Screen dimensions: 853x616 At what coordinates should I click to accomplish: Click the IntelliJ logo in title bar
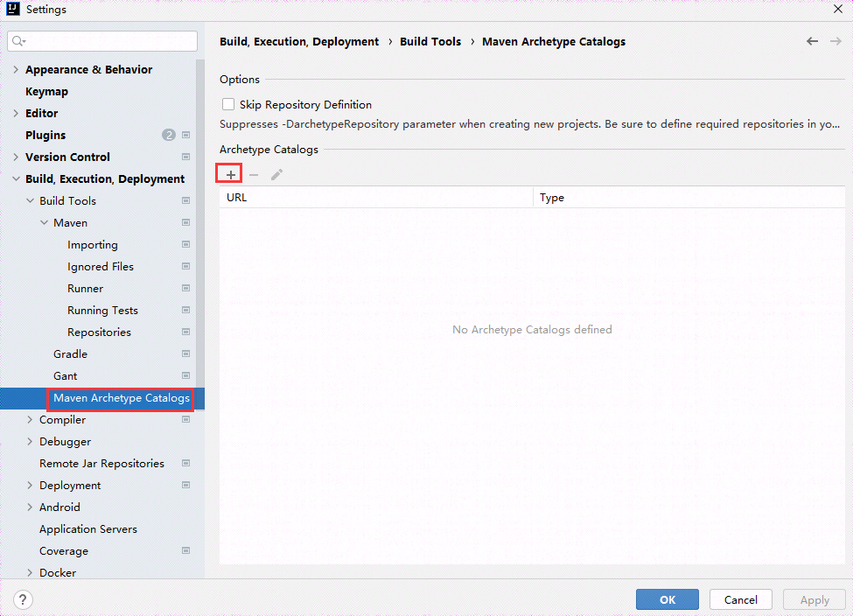coord(13,9)
